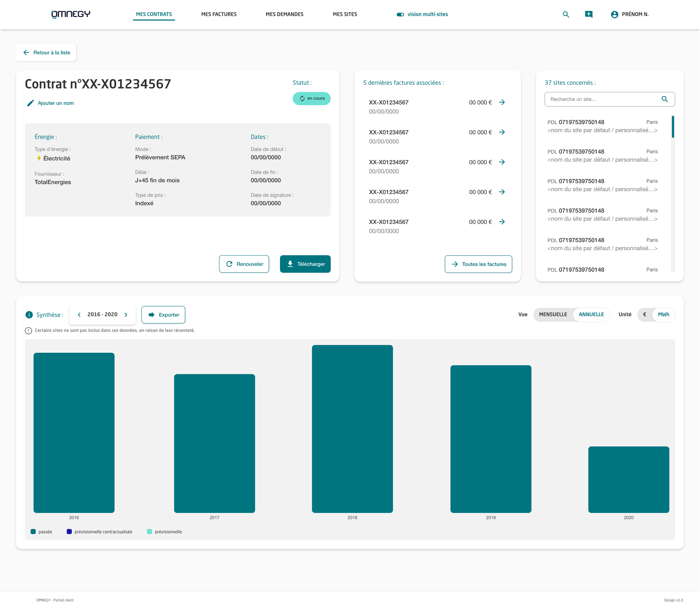Viewport: 700px width, 608px height.
Task: Go to previous period before 2016 - 2020
Action: click(x=79, y=315)
